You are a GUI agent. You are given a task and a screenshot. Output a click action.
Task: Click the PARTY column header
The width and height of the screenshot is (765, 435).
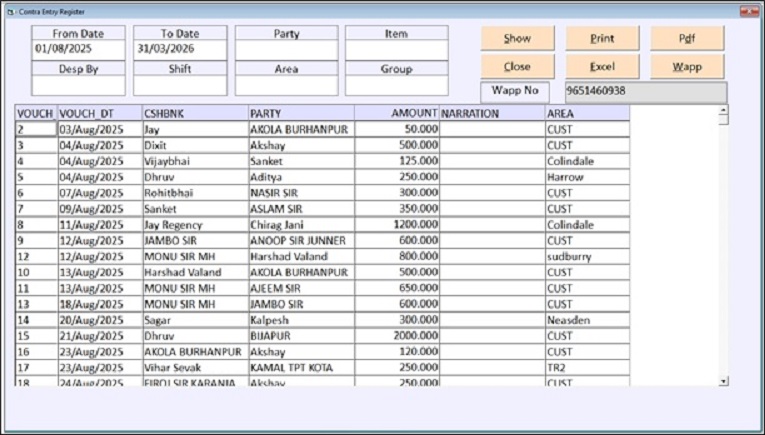pos(302,113)
